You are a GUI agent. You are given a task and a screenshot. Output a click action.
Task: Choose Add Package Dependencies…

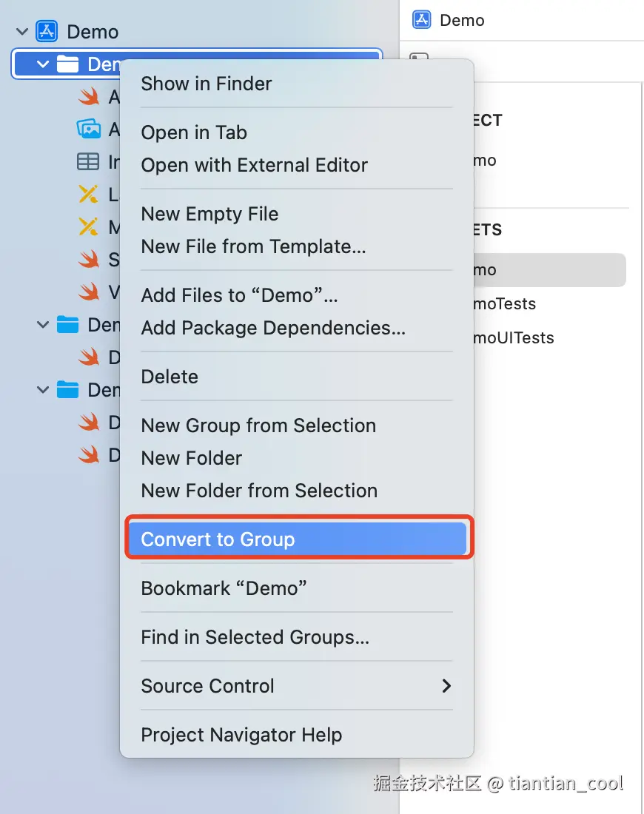point(273,328)
